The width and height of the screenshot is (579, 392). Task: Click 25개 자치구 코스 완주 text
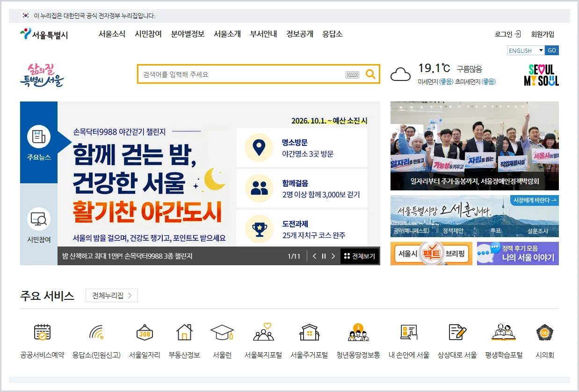click(x=314, y=235)
